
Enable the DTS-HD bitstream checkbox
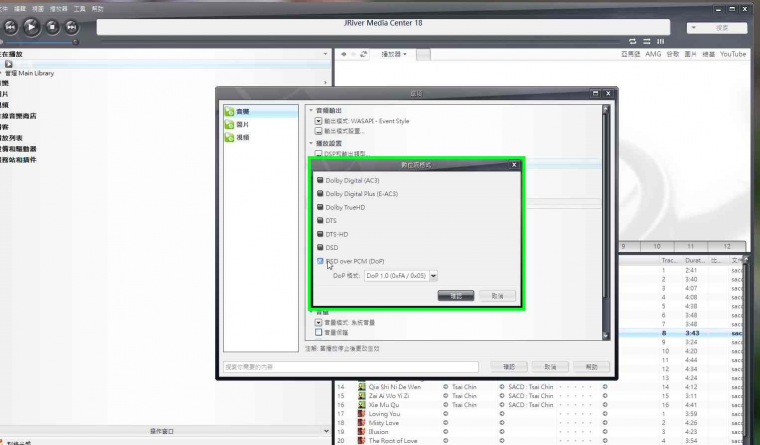[320, 234]
